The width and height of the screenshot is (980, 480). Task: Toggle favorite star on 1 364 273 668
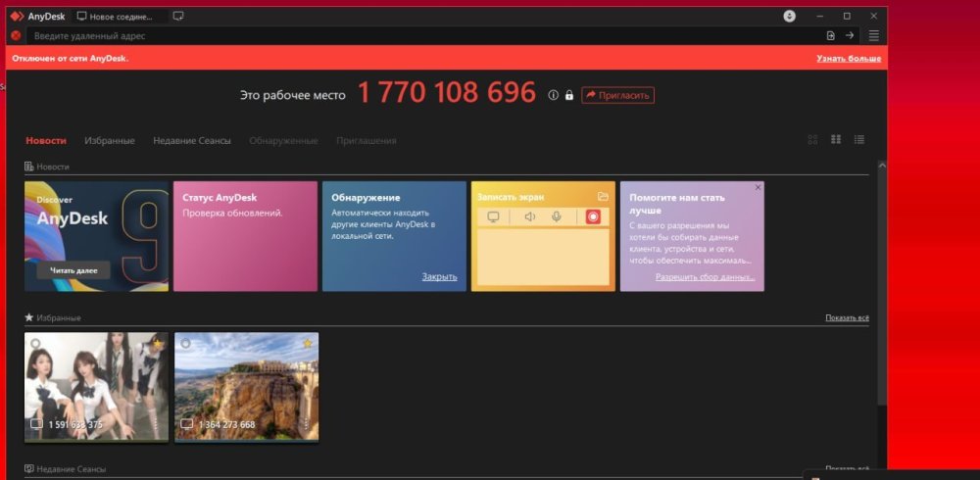point(308,343)
